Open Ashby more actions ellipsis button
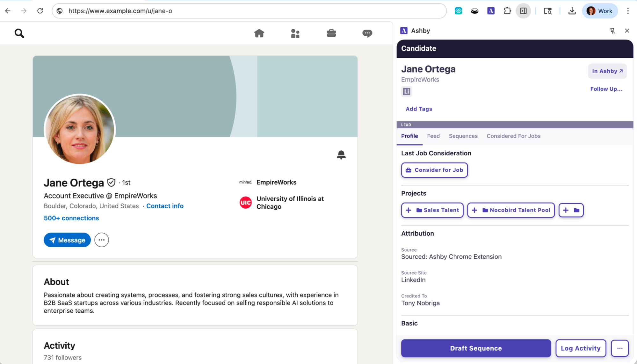The image size is (637, 364). pos(619,348)
